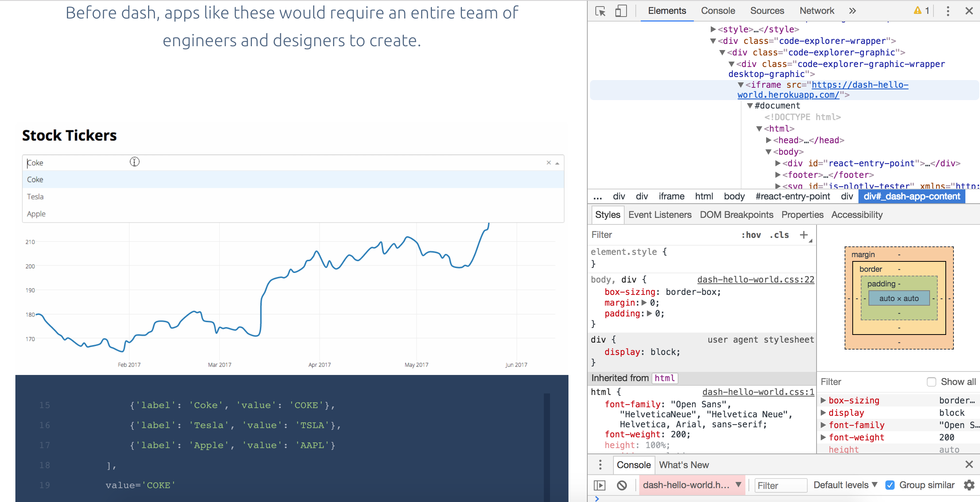Select Tesla from the stock dropdown
980x502 pixels.
pos(35,197)
